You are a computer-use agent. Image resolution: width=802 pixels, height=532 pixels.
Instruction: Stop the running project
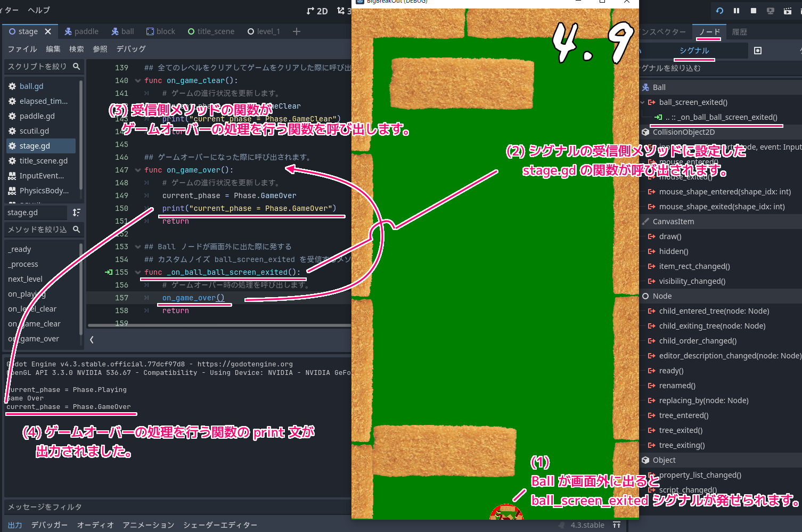tap(754, 11)
